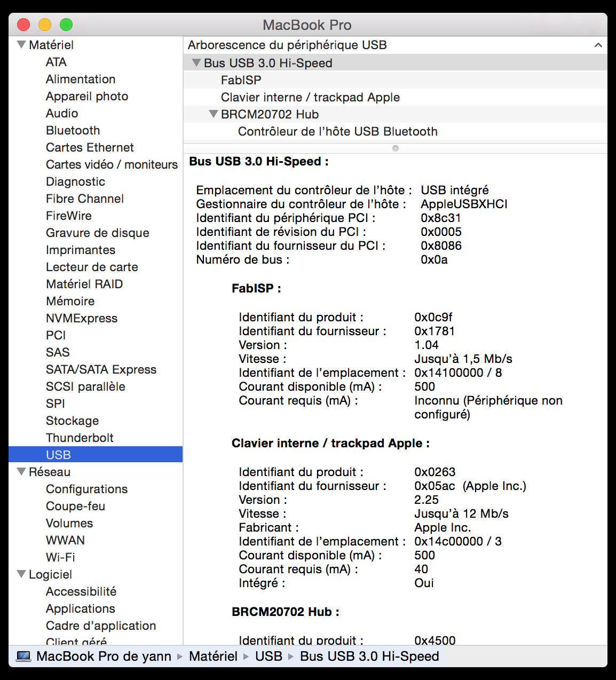
Task: Collapse the Réseau section triangle
Action: click(21, 472)
